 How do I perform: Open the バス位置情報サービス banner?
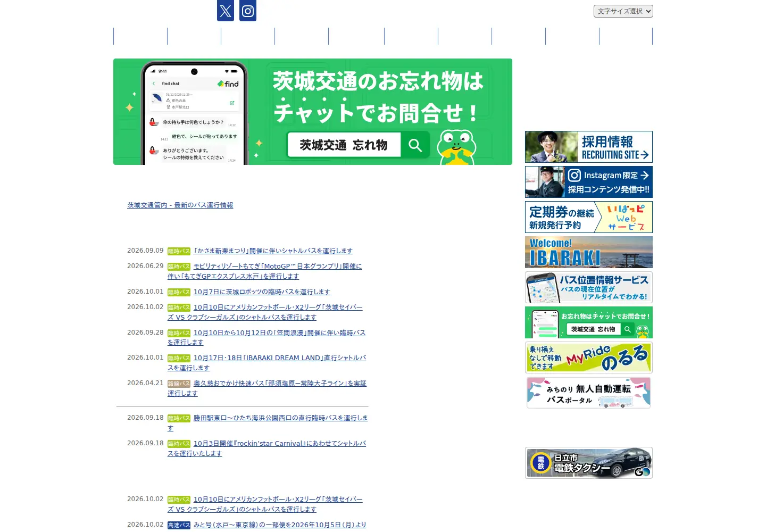[x=589, y=287]
